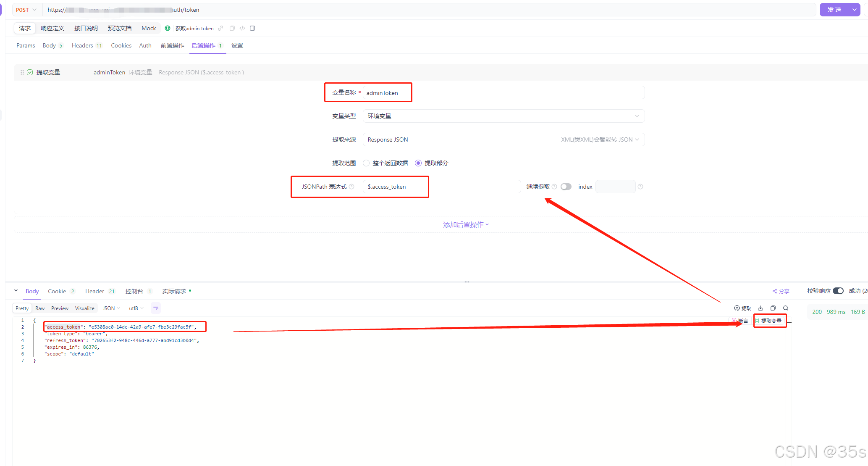Screen dimensions: 868x466
Task: Toggle the 校验响应 switch
Action: point(838,291)
